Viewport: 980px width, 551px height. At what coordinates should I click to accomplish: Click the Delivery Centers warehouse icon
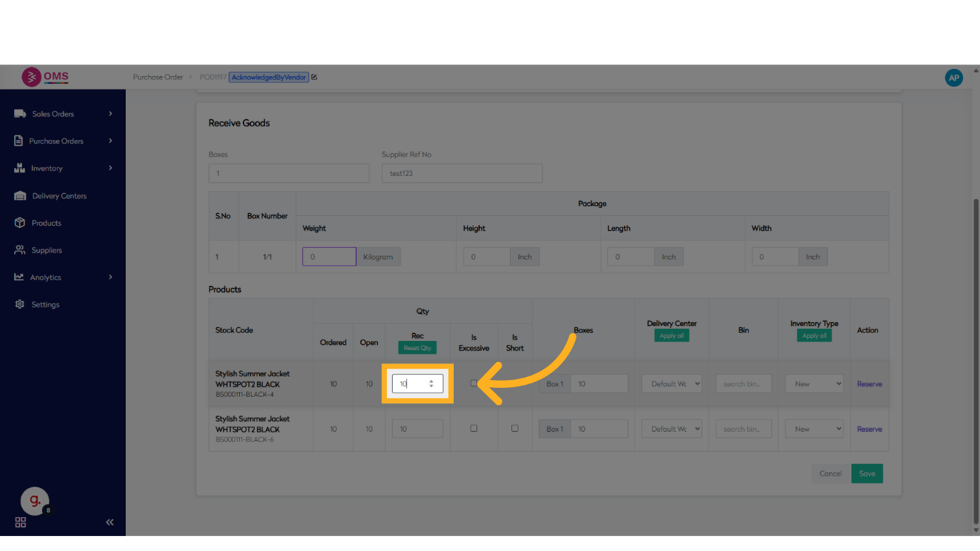(20, 196)
